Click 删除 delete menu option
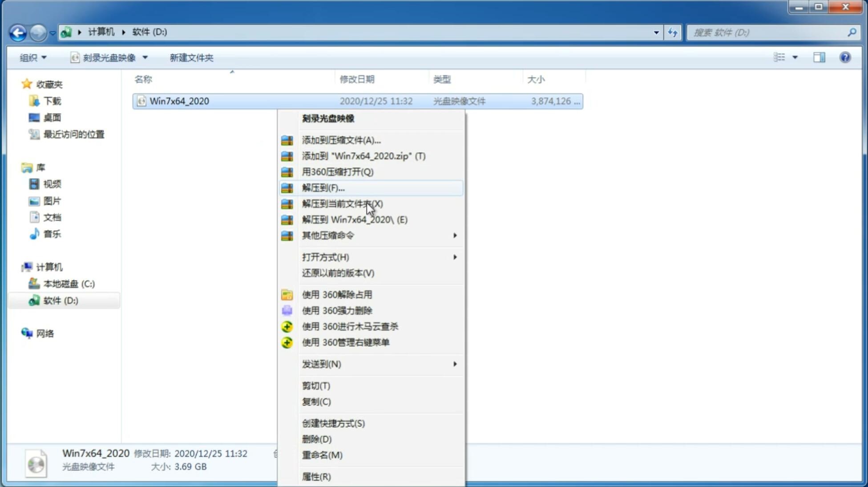Viewport: 868px width, 487px height. (316, 438)
